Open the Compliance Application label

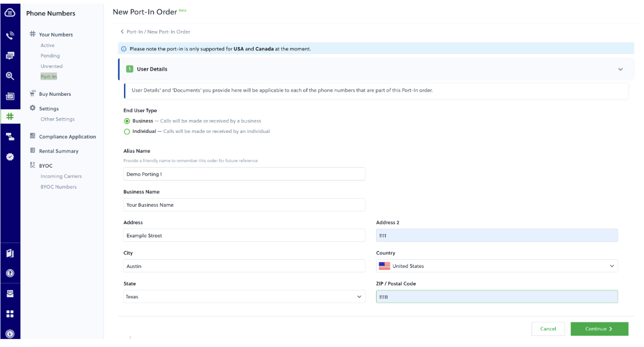point(67,137)
